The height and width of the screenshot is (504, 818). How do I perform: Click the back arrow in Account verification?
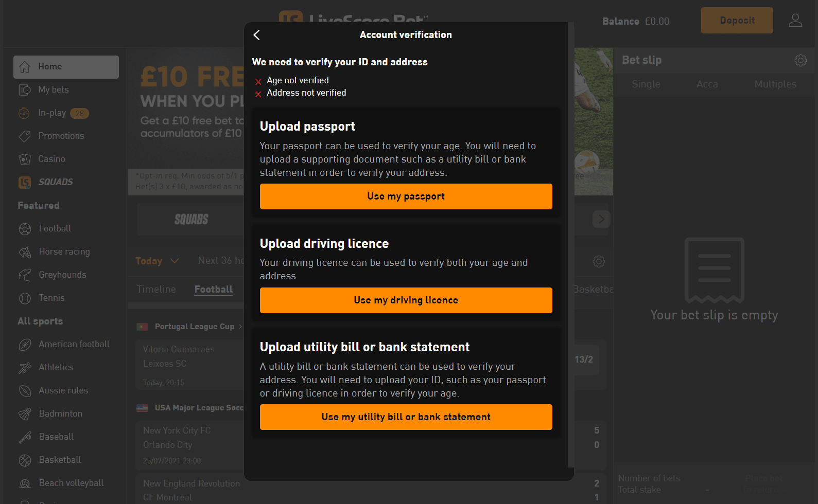point(257,35)
